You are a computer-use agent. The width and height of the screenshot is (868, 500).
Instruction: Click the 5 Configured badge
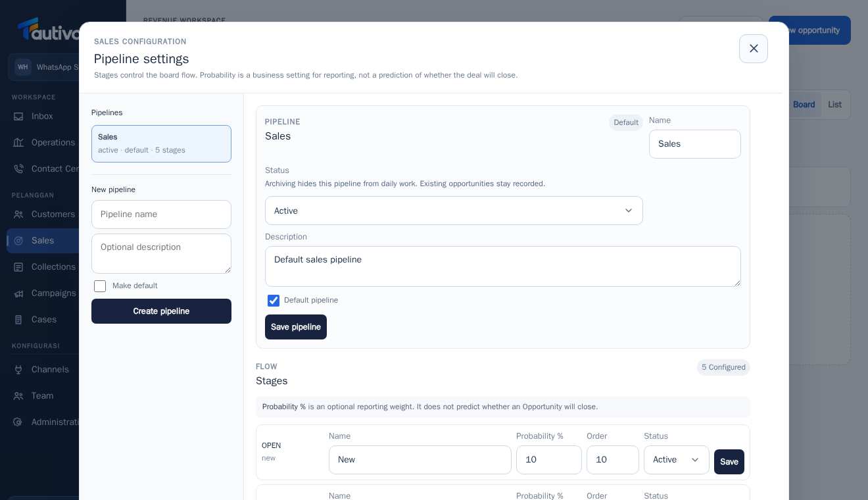tap(723, 367)
